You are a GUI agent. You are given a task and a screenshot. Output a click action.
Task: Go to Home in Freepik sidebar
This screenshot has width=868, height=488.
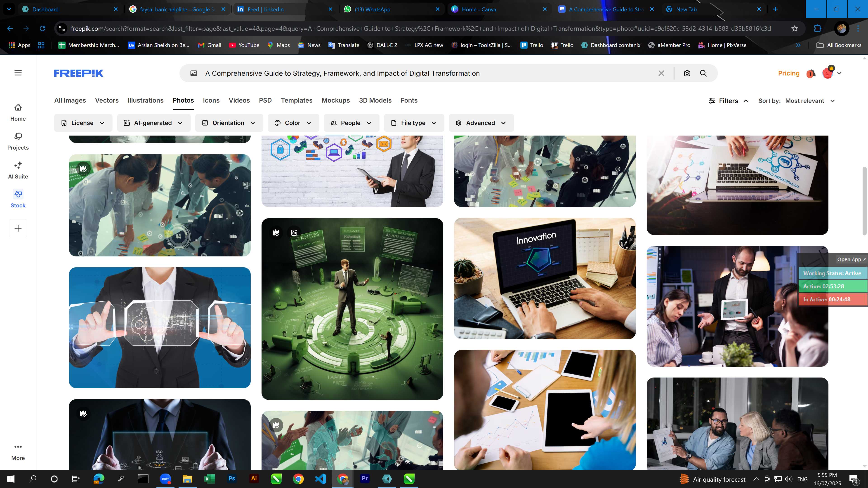[x=18, y=113]
